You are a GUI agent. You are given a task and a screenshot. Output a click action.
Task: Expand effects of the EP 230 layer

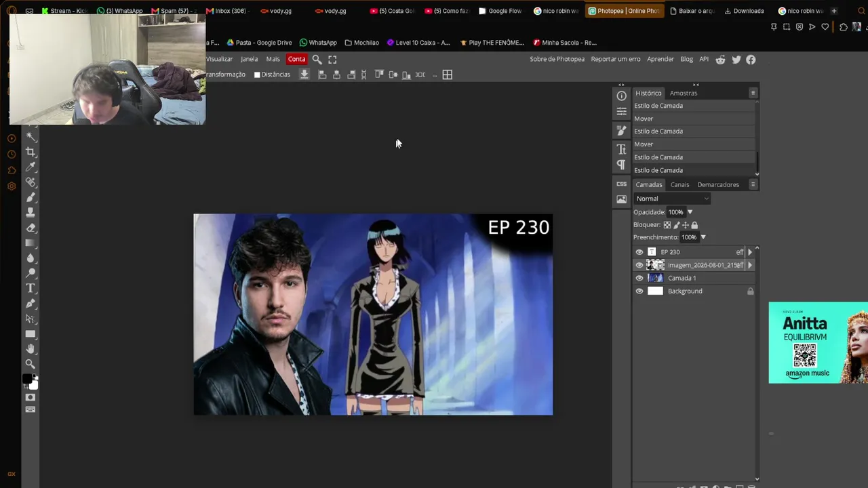(x=749, y=252)
